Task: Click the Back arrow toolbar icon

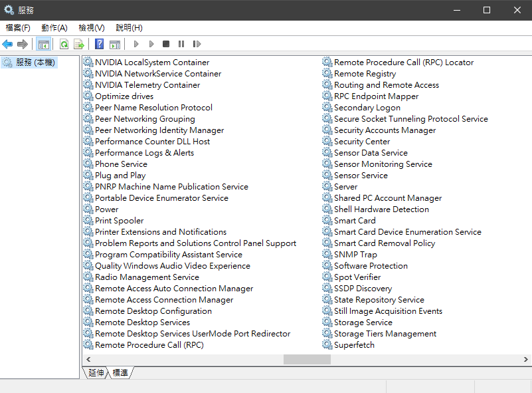Action: [7, 44]
